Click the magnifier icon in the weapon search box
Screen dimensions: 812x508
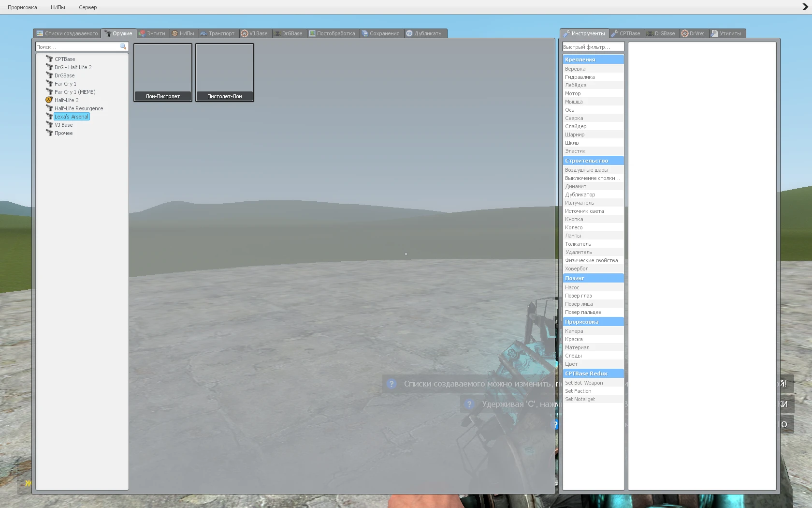[123, 46]
